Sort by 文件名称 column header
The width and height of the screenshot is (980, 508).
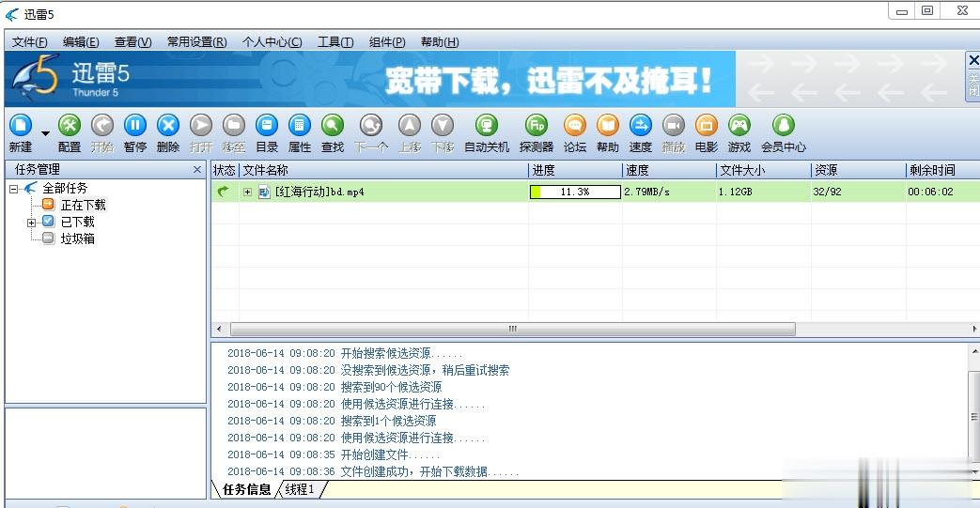383,170
